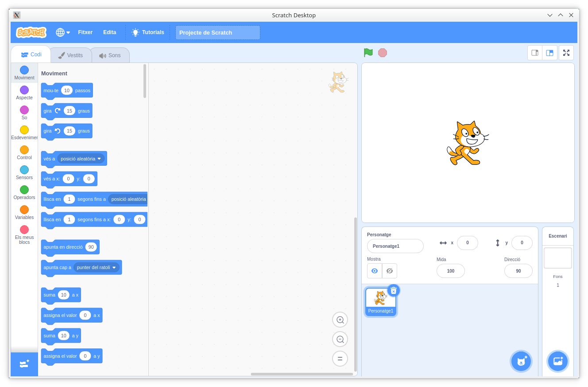Click the choose a sprite button
Image resolution: width=588 pixels, height=387 pixels.
point(521,361)
